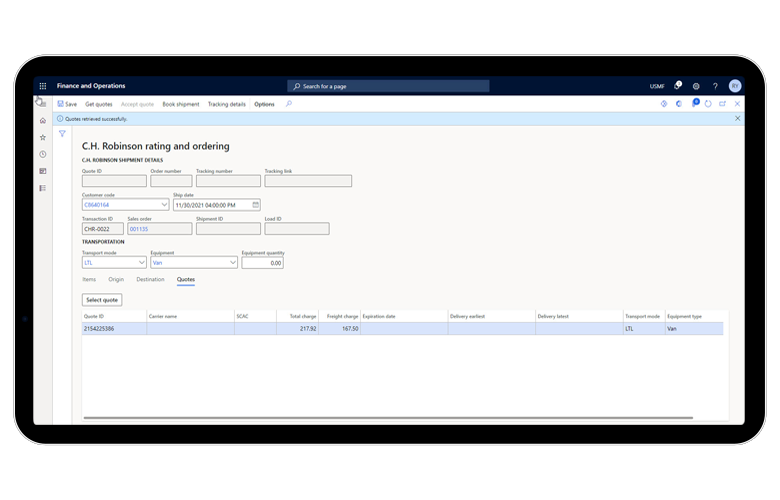The height and width of the screenshot is (500, 780).
Task: Open the app launcher waffle menu
Action: pyautogui.click(x=43, y=86)
